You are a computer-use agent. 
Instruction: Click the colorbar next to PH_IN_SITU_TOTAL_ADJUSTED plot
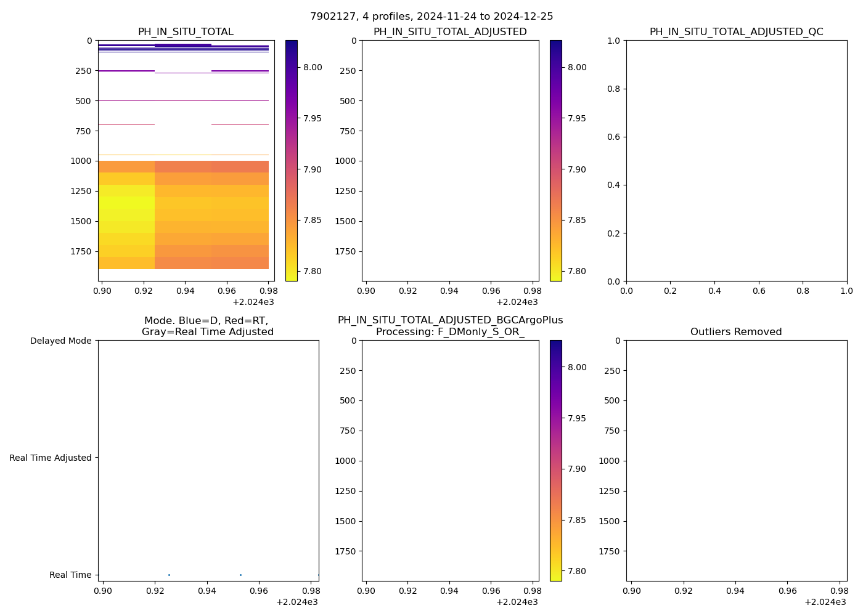click(x=555, y=160)
